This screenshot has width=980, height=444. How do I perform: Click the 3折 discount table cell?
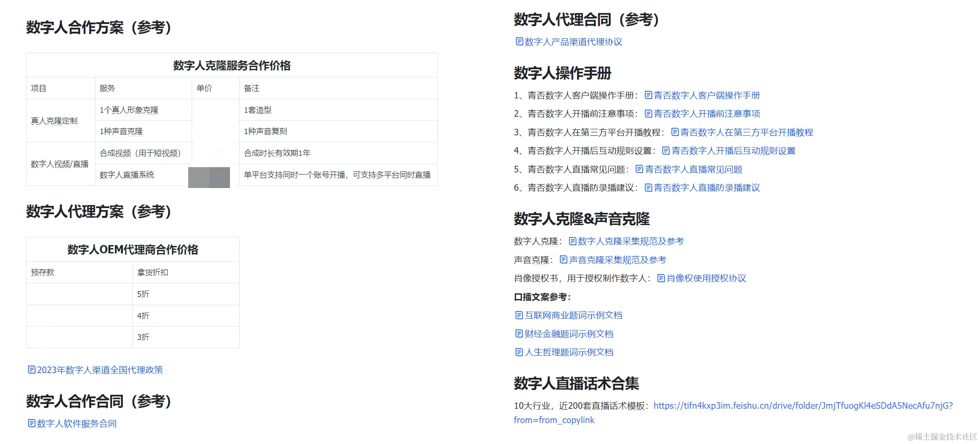(186, 337)
